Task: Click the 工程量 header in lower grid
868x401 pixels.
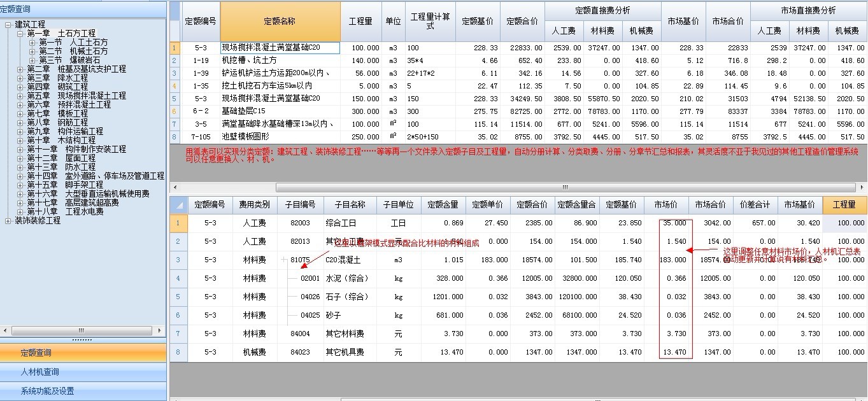Action: (x=844, y=204)
